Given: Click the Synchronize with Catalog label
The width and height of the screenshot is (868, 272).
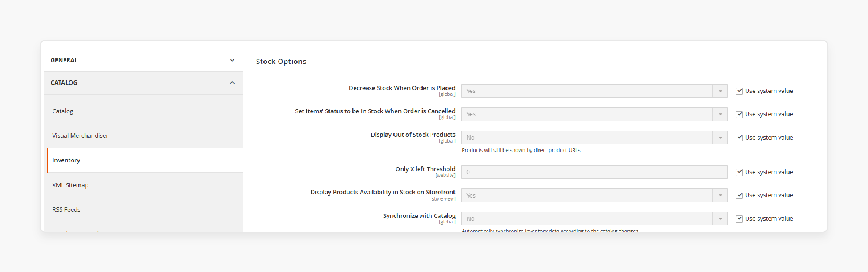Looking at the screenshot, I should click(419, 216).
